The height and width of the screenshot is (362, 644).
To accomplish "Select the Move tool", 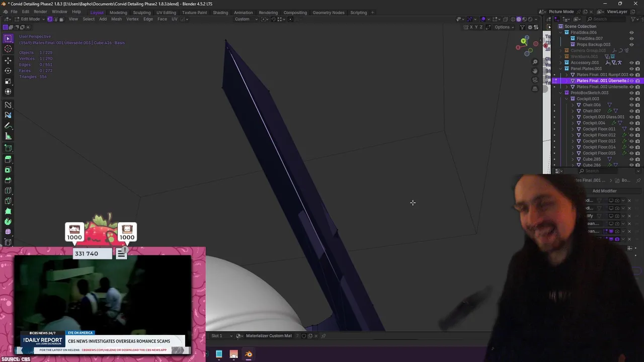I will pos(8,60).
